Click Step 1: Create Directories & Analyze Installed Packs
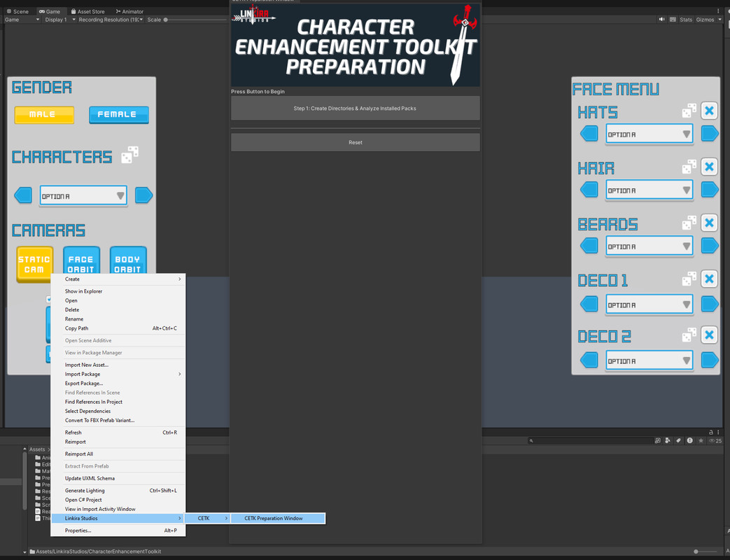Image resolution: width=730 pixels, height=560 pixels. (356, 108)
